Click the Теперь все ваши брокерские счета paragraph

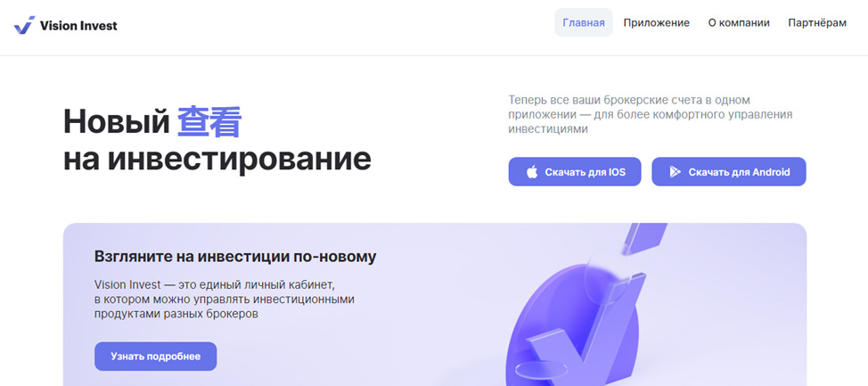pos(651,115)
